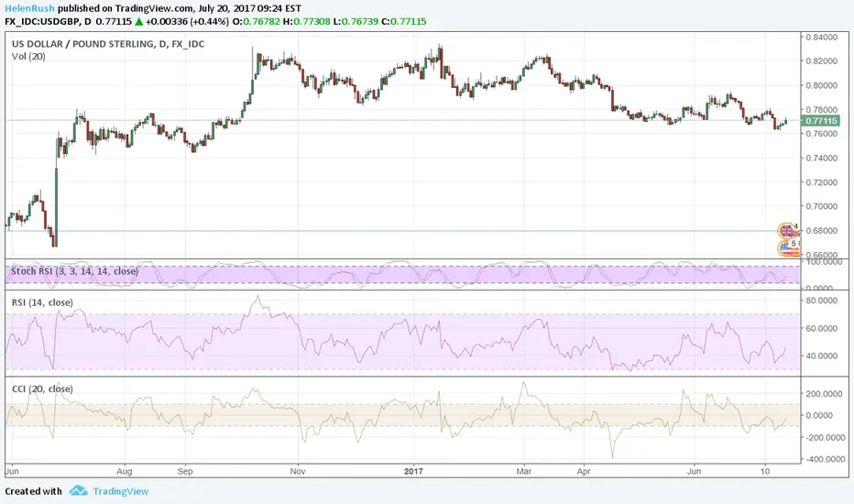This screenshot has height=504, width=854.
Task: Select the US DOLLAR / POUND STERLING chart title
Action: coord(108,44)
